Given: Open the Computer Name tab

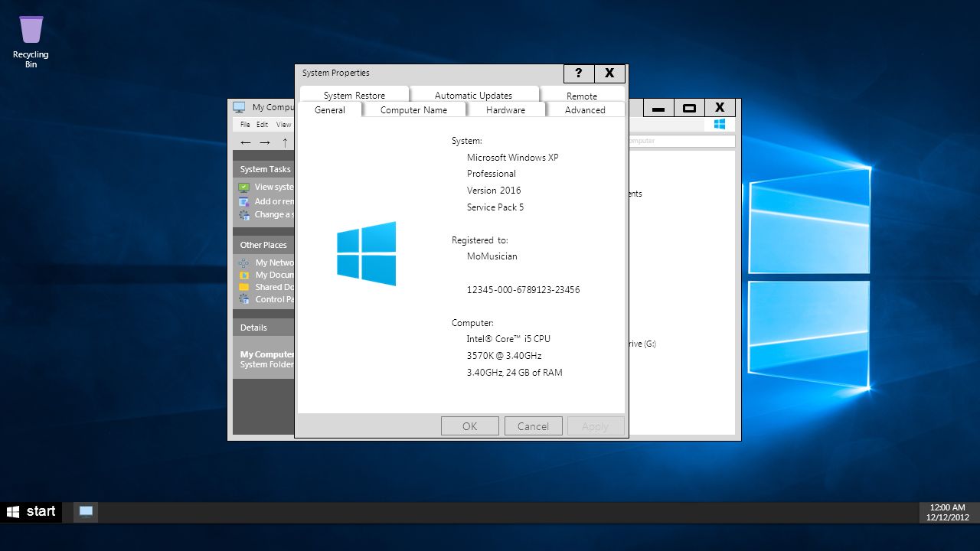Looking at the screenshot, I should (413, 109).
